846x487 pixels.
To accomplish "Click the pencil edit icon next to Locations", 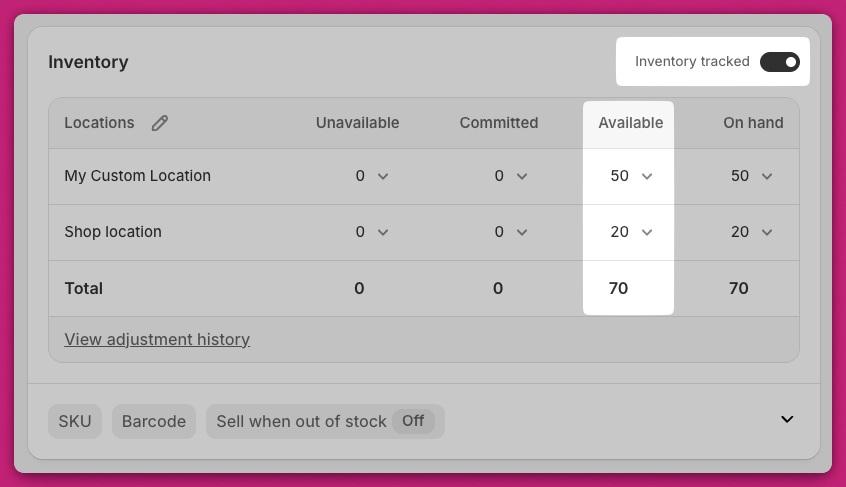I will pos(160,123).
